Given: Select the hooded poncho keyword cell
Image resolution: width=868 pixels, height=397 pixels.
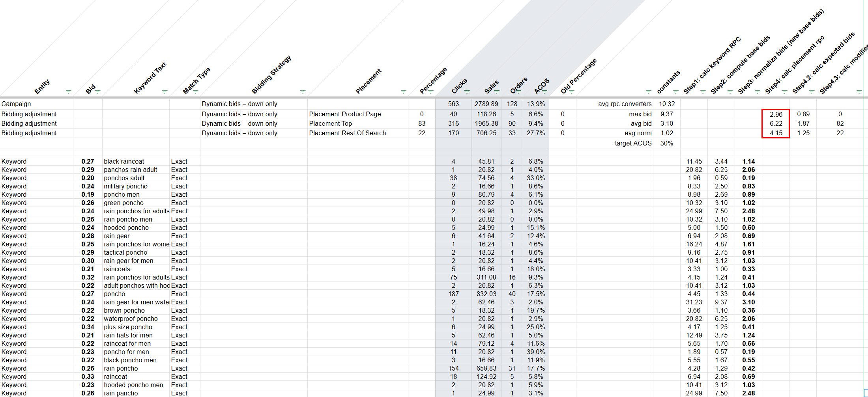Looking at the screenshot, I should click(136, 227).
